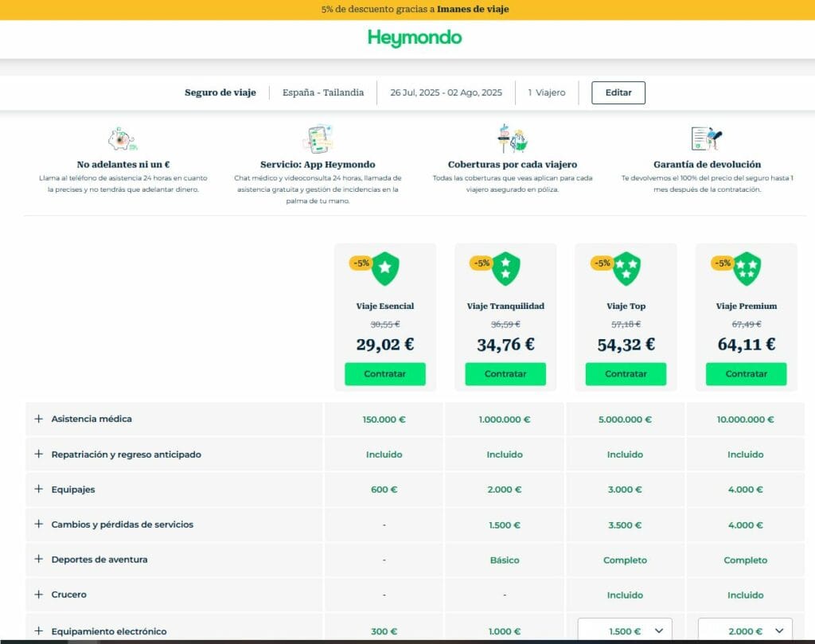Click the Básico Deportes de aventura value
Screen dimensions: 815x644
(505, 560)
